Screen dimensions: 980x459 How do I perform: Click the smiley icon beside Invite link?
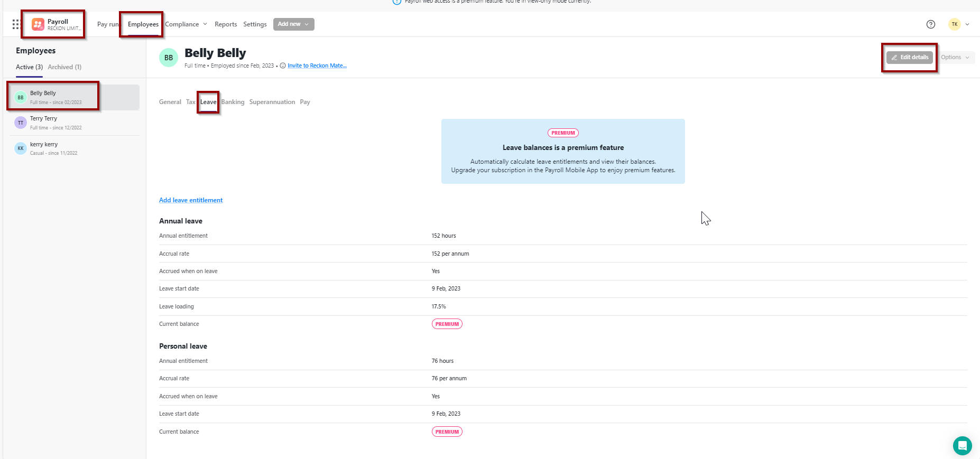pyautogui.click(x=283, y=66)
